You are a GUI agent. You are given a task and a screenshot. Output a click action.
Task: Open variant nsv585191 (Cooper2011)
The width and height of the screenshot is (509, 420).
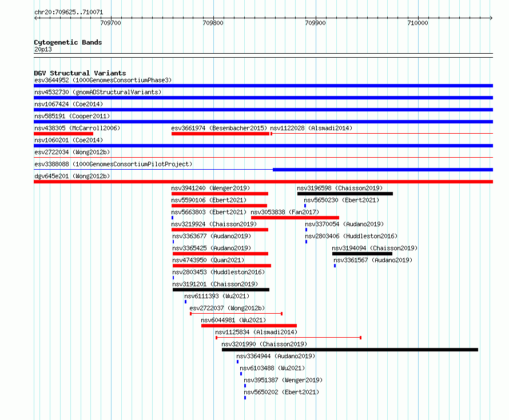click(72, 116)
